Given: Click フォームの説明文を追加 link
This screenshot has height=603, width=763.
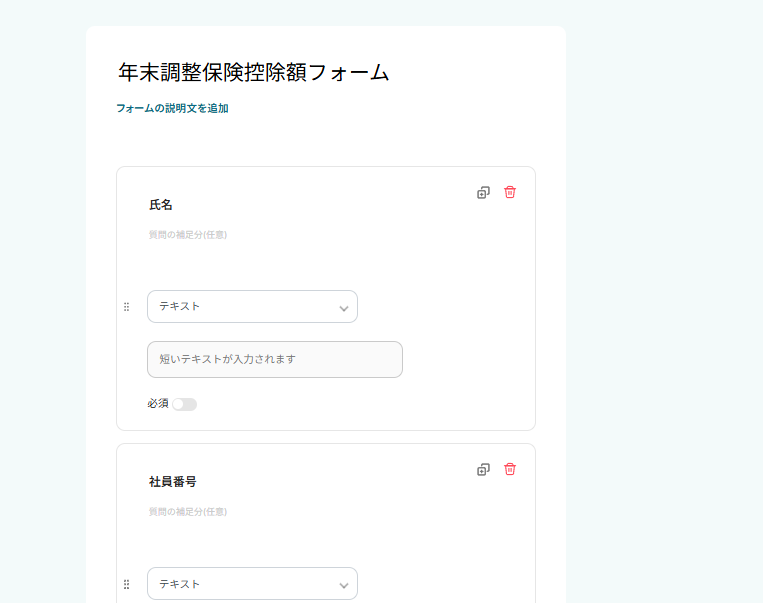Looking at the screenshot, I should tap(172, 108).
